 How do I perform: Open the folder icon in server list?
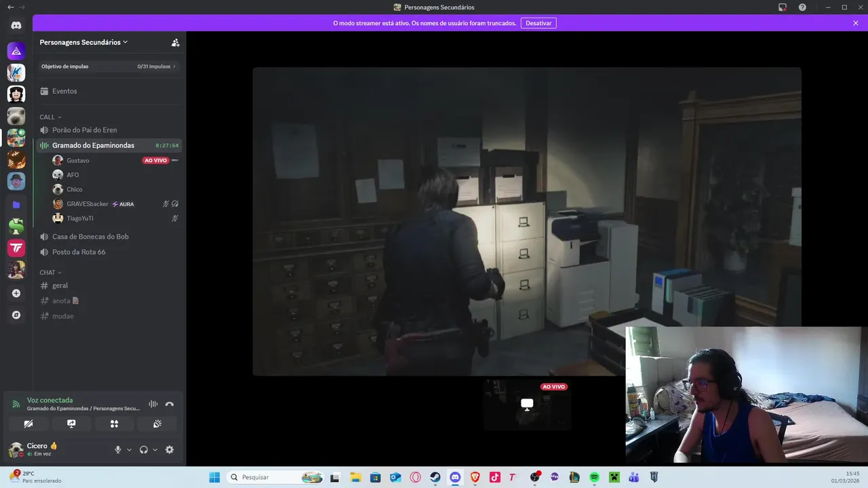[16, 204]
